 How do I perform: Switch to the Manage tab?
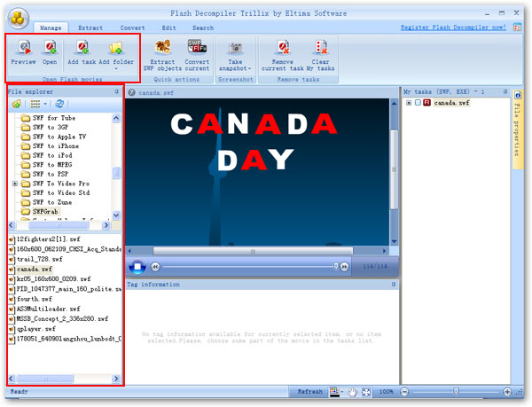(51, 27)
